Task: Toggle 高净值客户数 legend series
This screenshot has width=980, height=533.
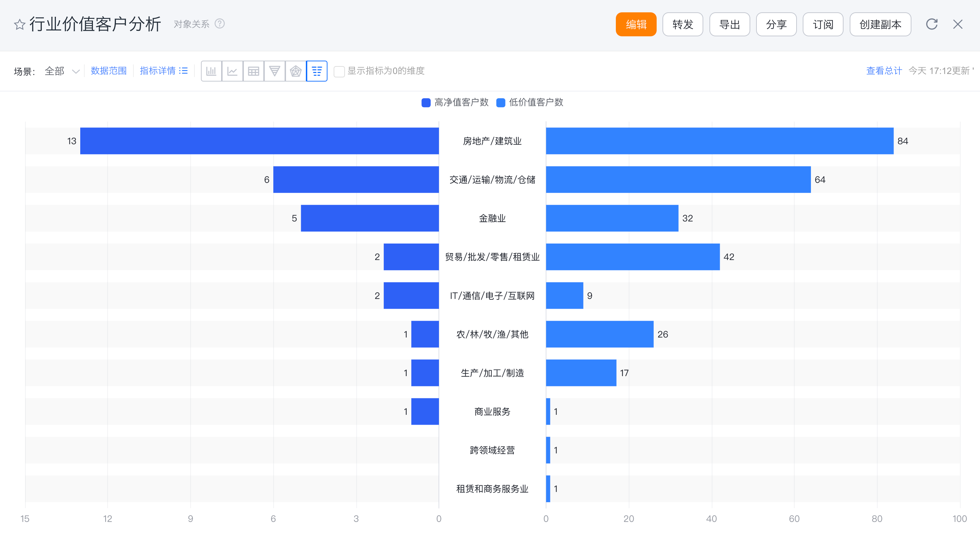Action: pos(455,102)
